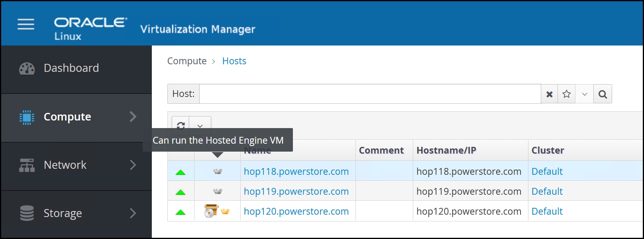Screen dimensions: 644x239
Task: Open the hop118.powerstore.com host link
Action: point(296,172)
